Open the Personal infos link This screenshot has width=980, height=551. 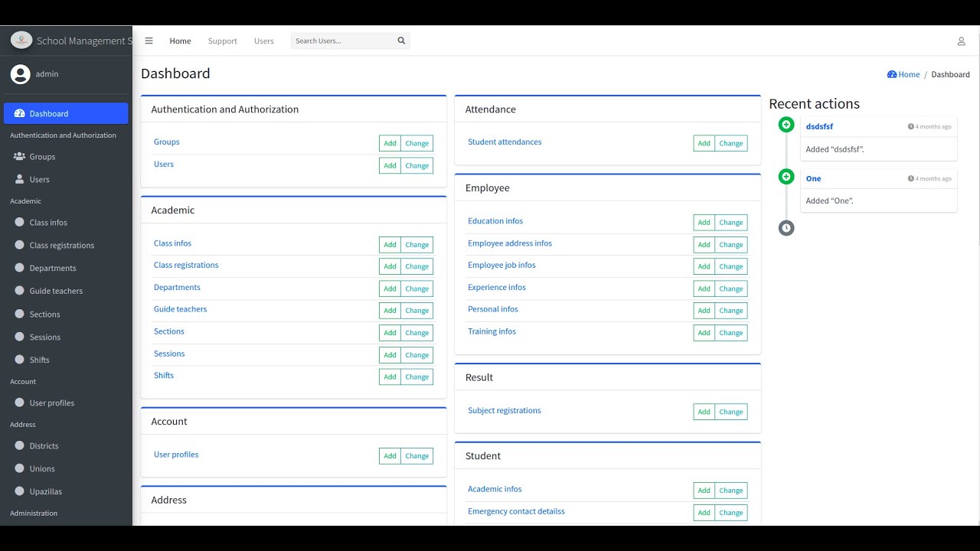(x=493, y=309)
